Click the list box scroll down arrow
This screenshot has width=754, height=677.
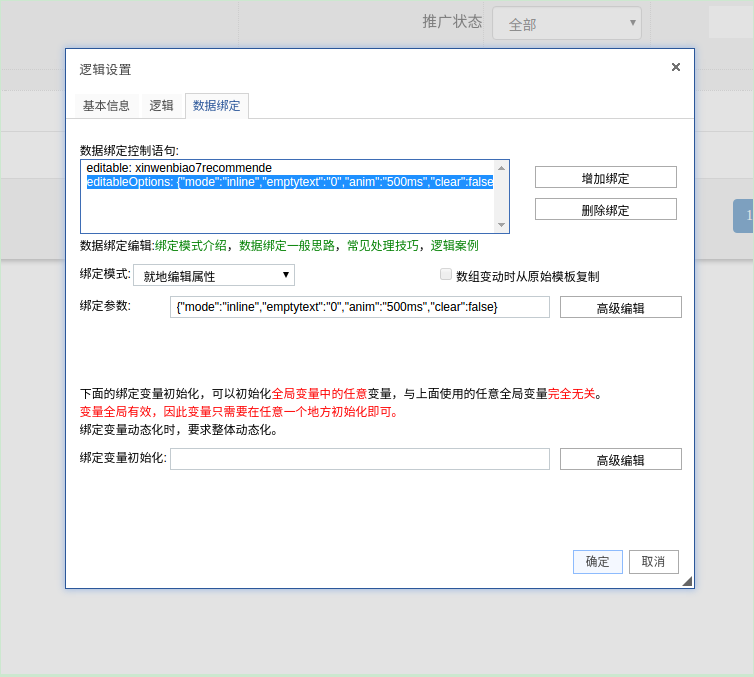502,225
